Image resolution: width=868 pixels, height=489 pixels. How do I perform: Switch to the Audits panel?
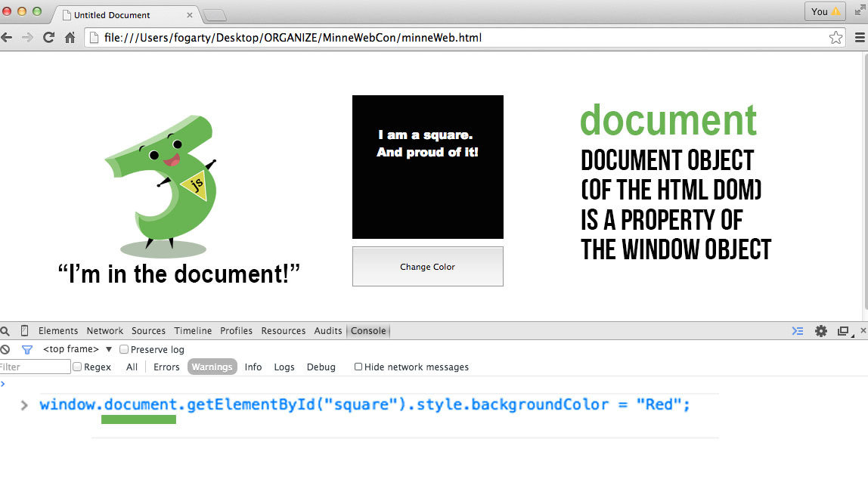(x=328, y=331)
